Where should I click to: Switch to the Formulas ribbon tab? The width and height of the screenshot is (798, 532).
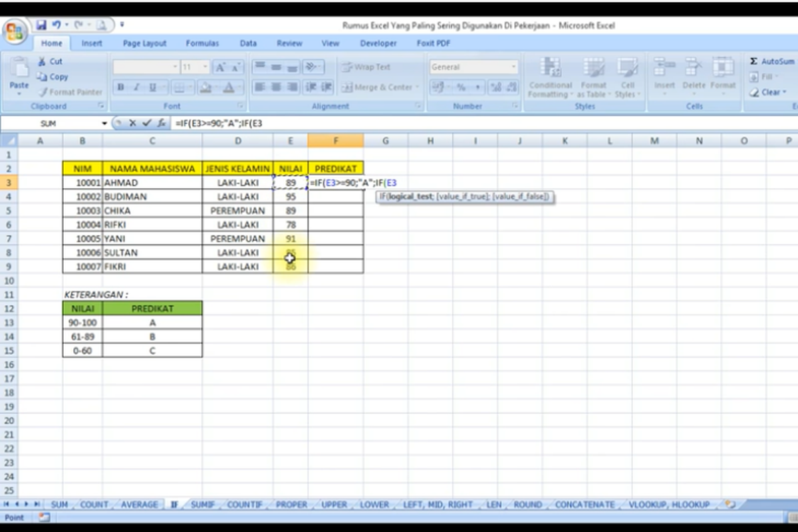tap(202, 43)
